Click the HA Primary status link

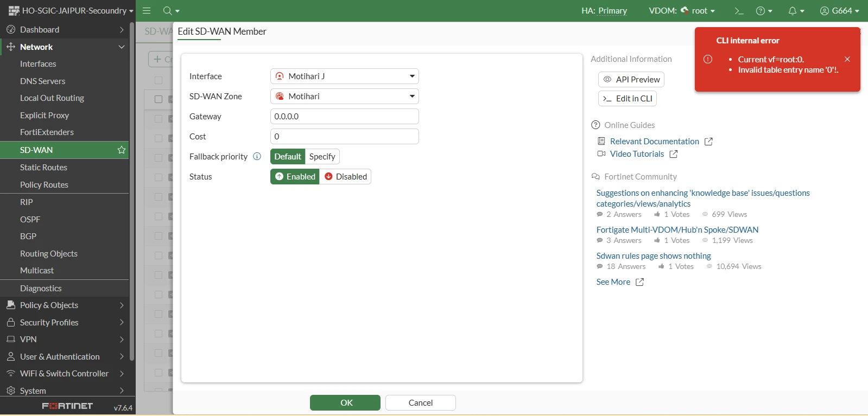612,11
